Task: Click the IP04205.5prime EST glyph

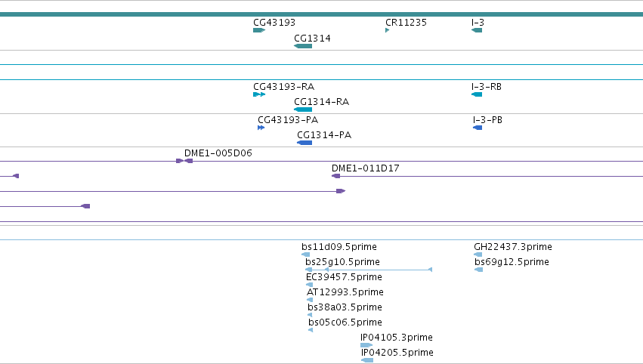Action: [x=367, y=360]
